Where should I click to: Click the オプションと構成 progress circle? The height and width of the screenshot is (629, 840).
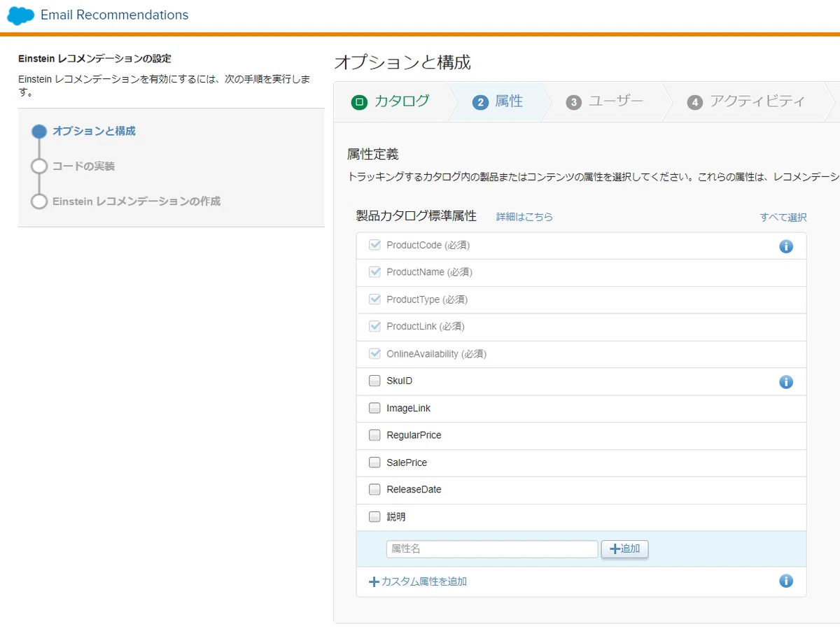(x=39, y=132)
